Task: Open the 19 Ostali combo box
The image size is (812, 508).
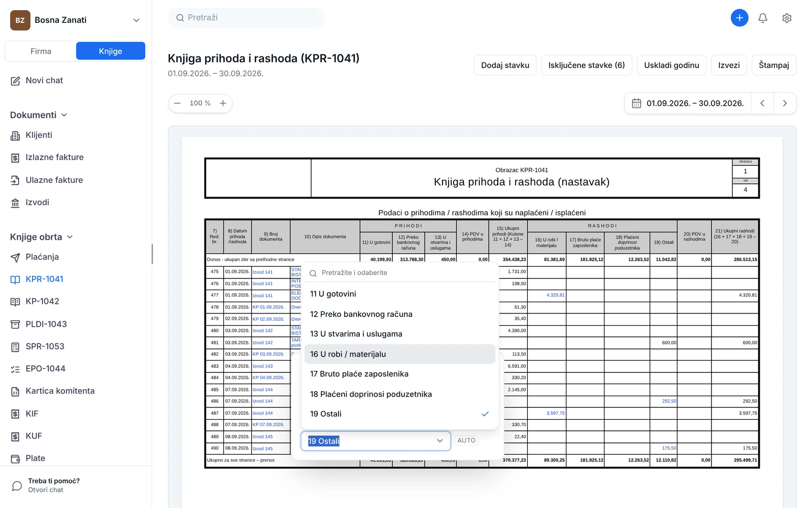Action: (376, 441)
